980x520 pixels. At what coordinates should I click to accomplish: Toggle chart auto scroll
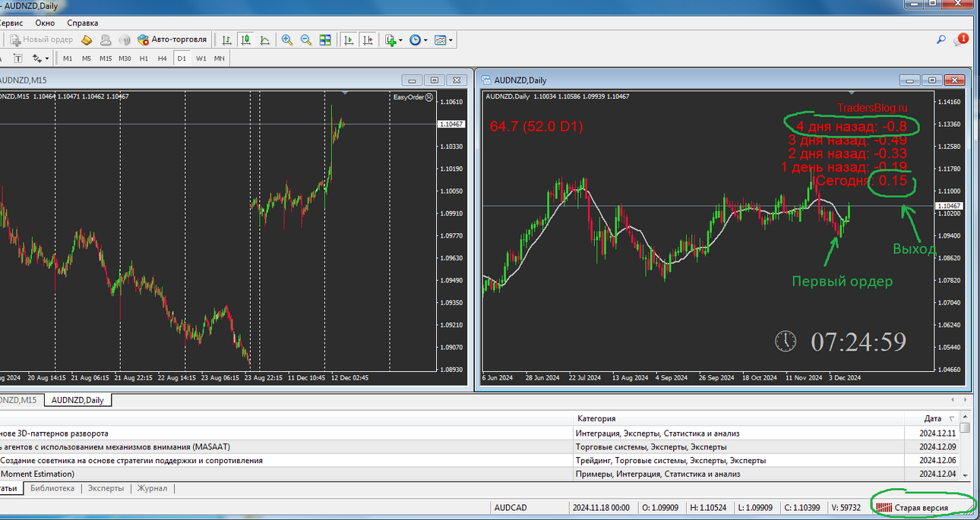(349, 39)
